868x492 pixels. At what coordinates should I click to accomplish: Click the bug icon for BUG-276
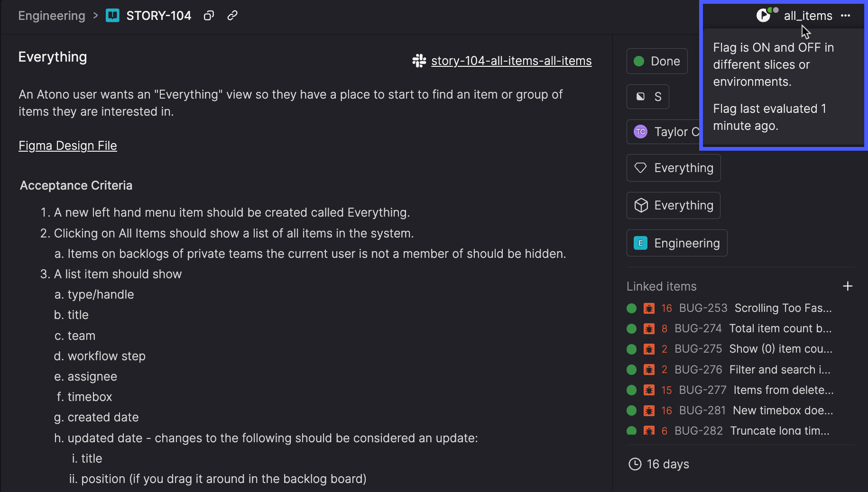click(x=649, y=370)
